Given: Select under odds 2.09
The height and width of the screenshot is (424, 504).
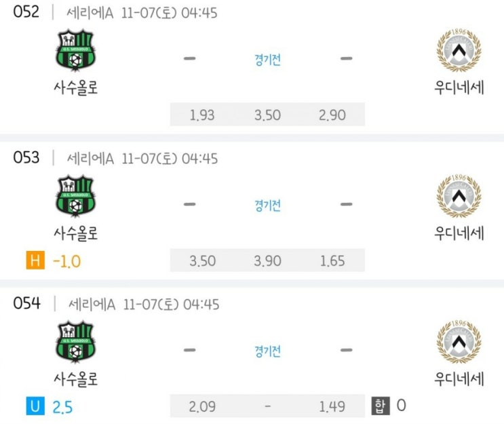Looking at the screenshot, I should (x=202, y=406).
